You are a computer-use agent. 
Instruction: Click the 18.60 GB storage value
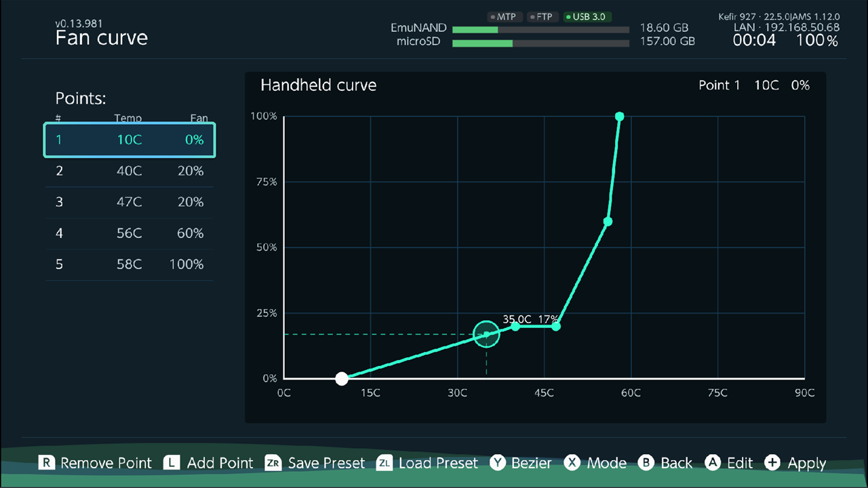point(664,28)
